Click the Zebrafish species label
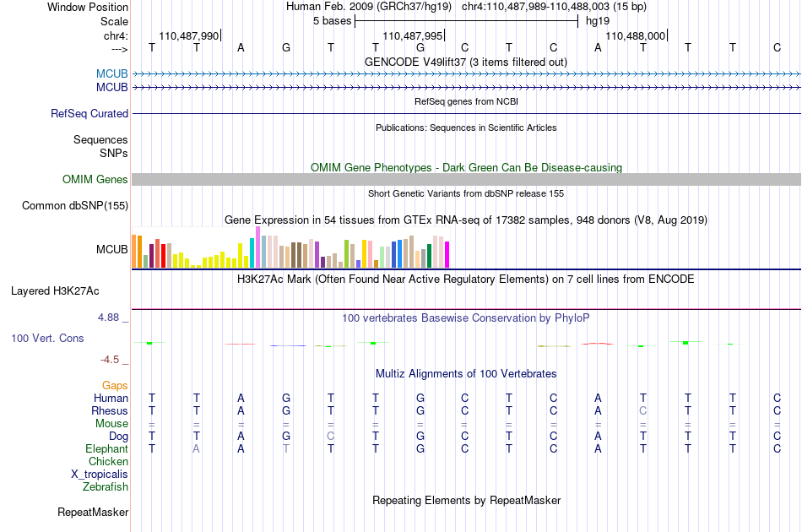The height and width of the screenshot is (532, 802). point(106,487)
